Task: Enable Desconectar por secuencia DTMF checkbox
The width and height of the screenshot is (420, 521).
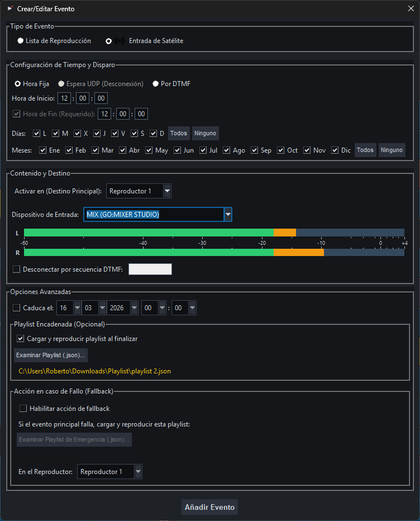Action: [x=16, y=269]
